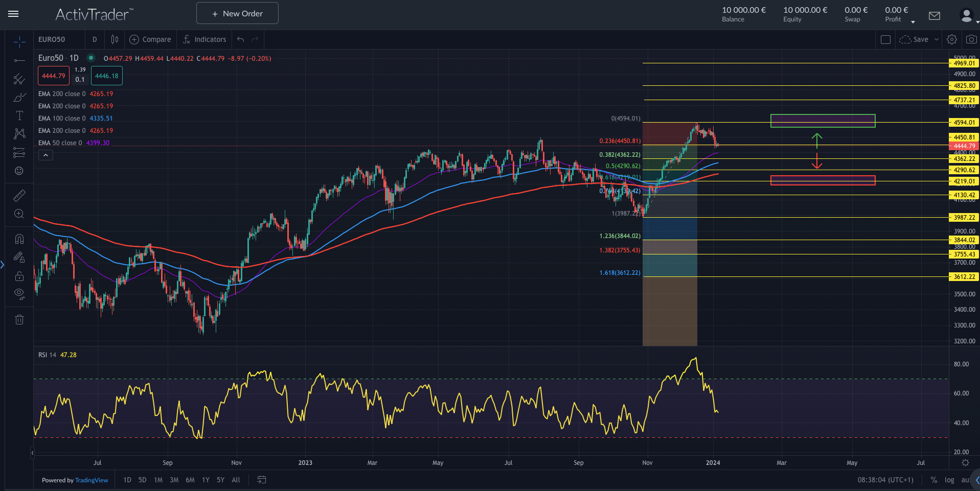
Task: Switch to the Indicators menu
Action: click(204, 39)
